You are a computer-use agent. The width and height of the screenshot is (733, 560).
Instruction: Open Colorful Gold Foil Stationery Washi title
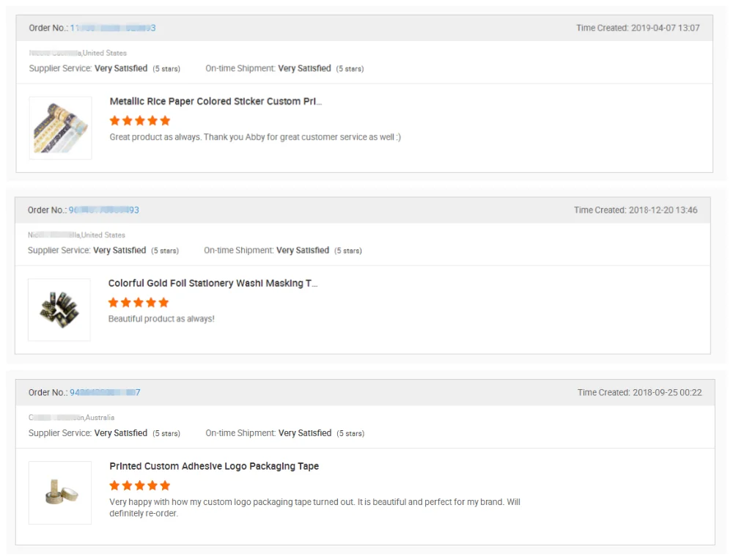[213, 283]
